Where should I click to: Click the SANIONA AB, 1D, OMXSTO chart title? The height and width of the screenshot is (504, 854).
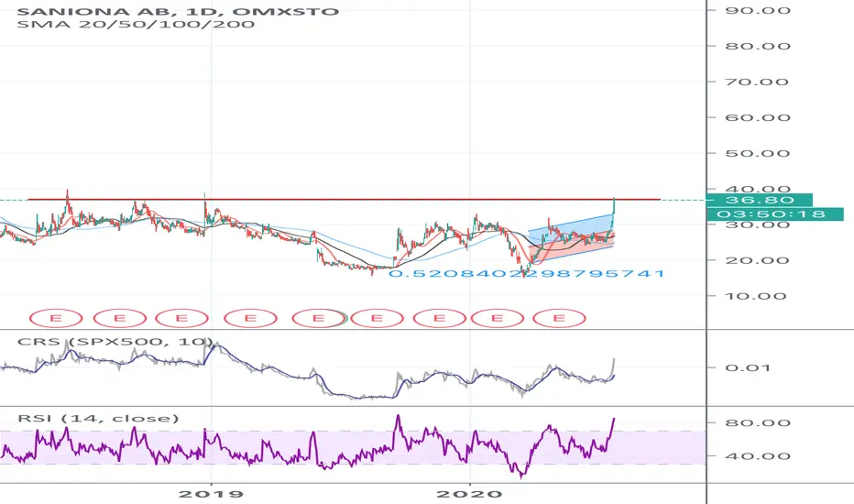coord(178,11)
